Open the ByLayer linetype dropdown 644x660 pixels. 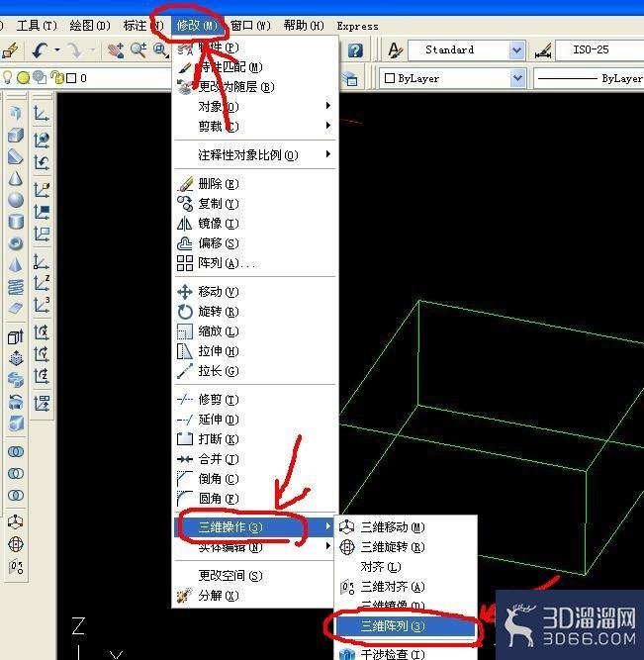(x=589, y=78)
